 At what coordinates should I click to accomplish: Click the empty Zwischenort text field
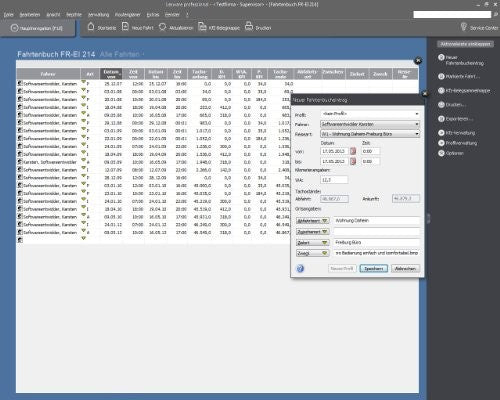coord(377,232)
